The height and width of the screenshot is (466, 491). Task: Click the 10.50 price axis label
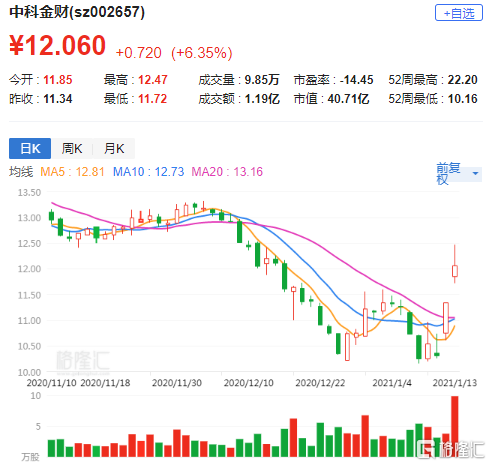coord(29,346)
